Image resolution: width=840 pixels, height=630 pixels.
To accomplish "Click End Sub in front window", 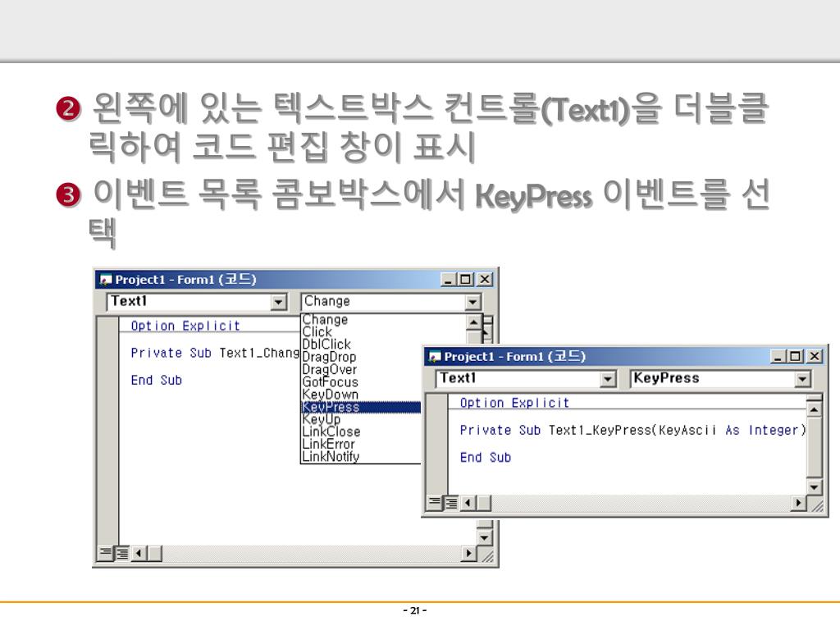I will tap(486, 458).
